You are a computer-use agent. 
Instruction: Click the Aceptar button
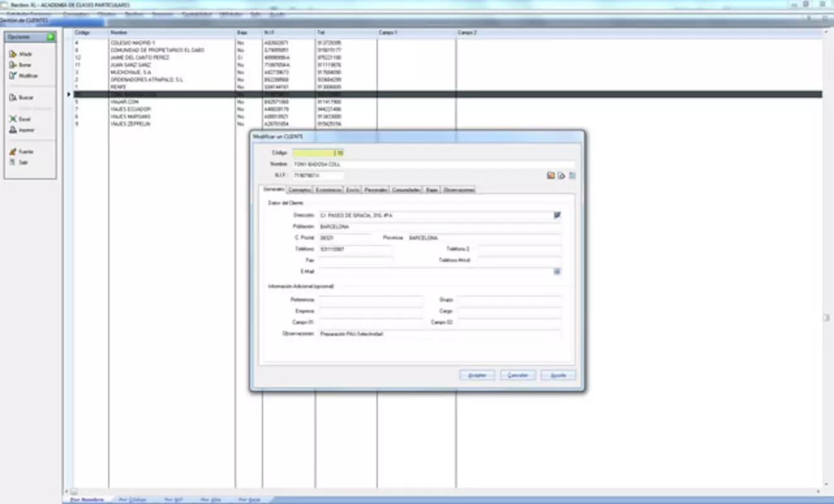point(477,375)
